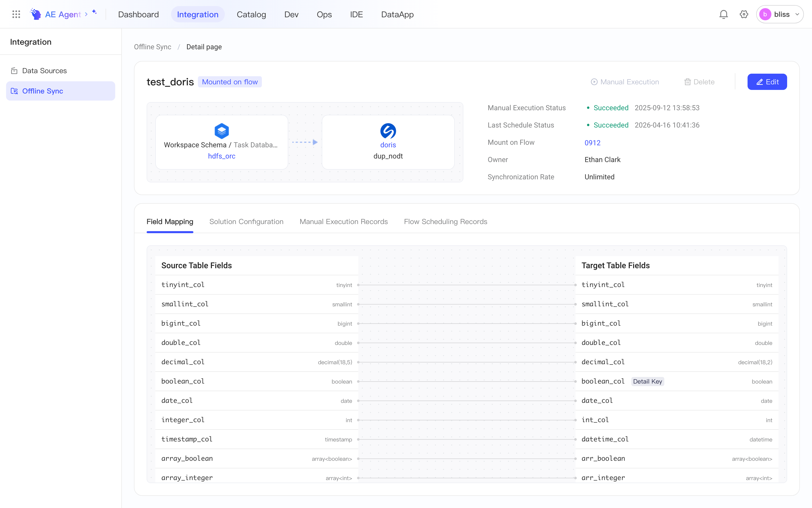Click Manual Execution button
Screen dimensions: 812x508
[625, 82]
